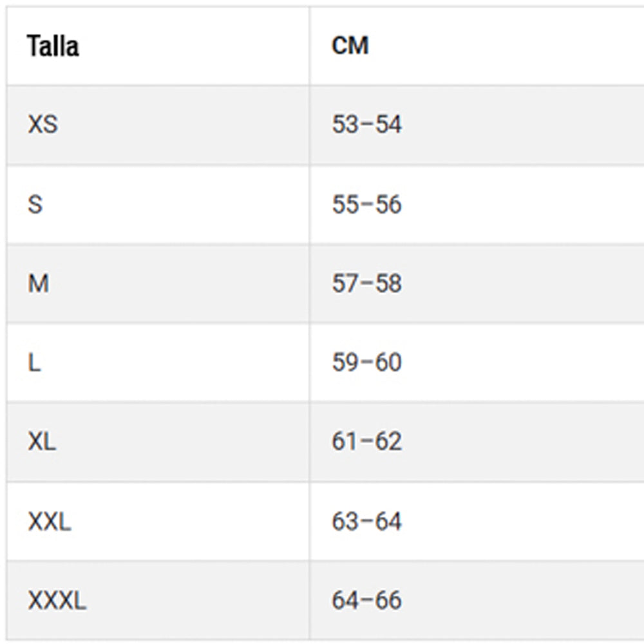This screenshot has height=644, width=644.
Task: Click the 59–60 measurement value
Action: (x=366, y=363)
